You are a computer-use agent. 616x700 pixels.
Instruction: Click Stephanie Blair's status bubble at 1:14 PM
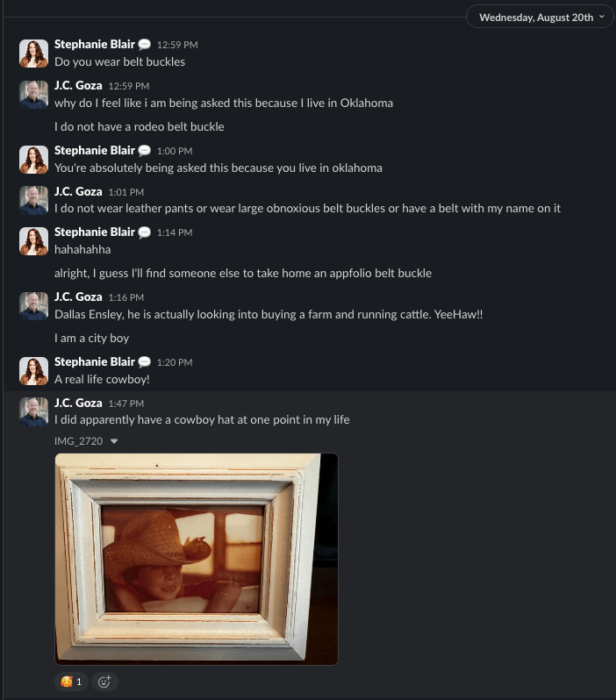[144, 232]
